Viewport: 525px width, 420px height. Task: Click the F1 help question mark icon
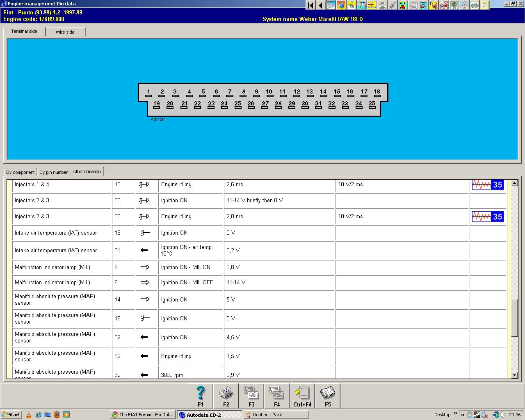tap(201, 396)
